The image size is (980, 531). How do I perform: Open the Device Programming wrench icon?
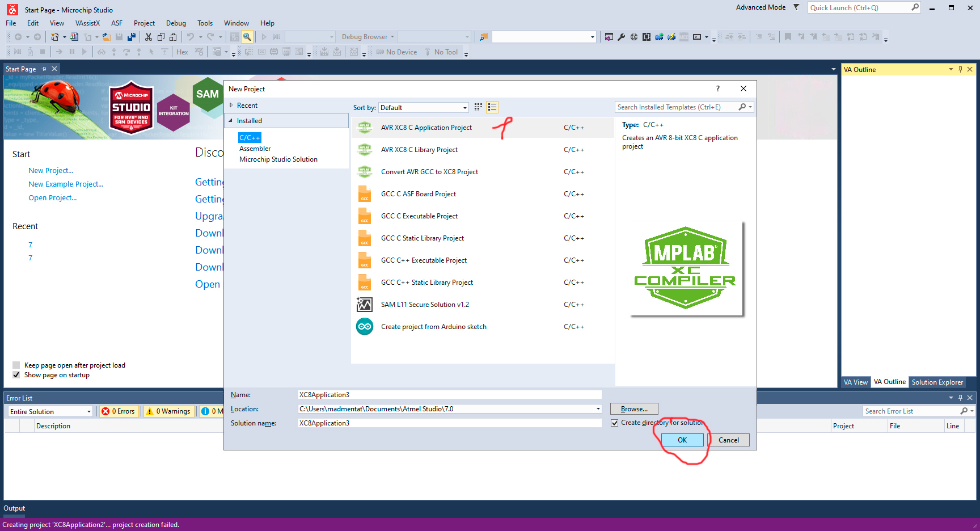621,37
